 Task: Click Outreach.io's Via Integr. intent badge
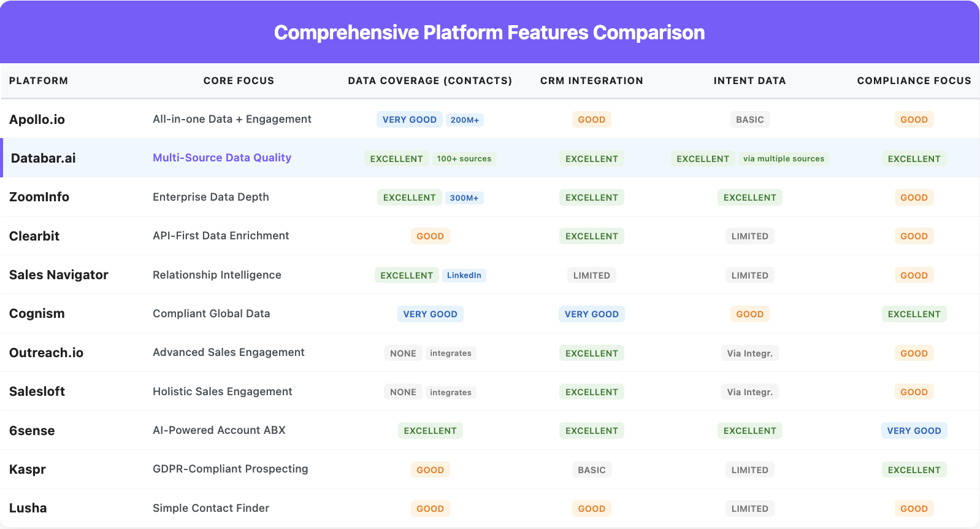point(750,353)
